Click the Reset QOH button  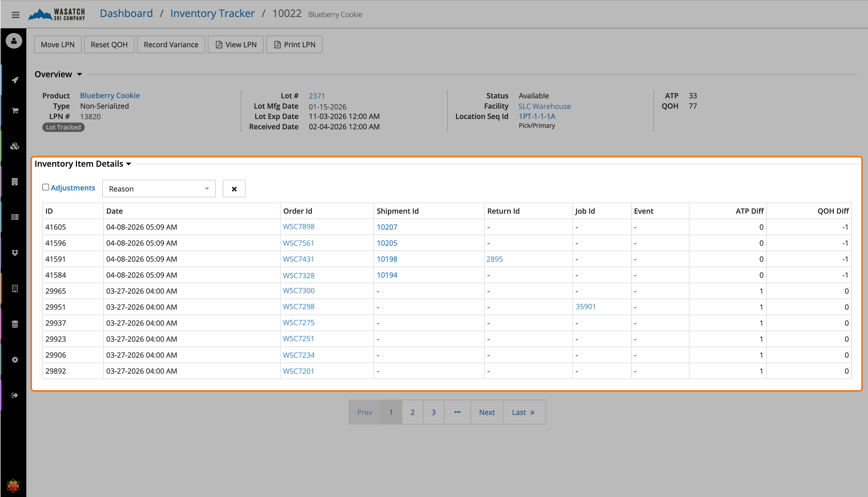pos(109,44)
